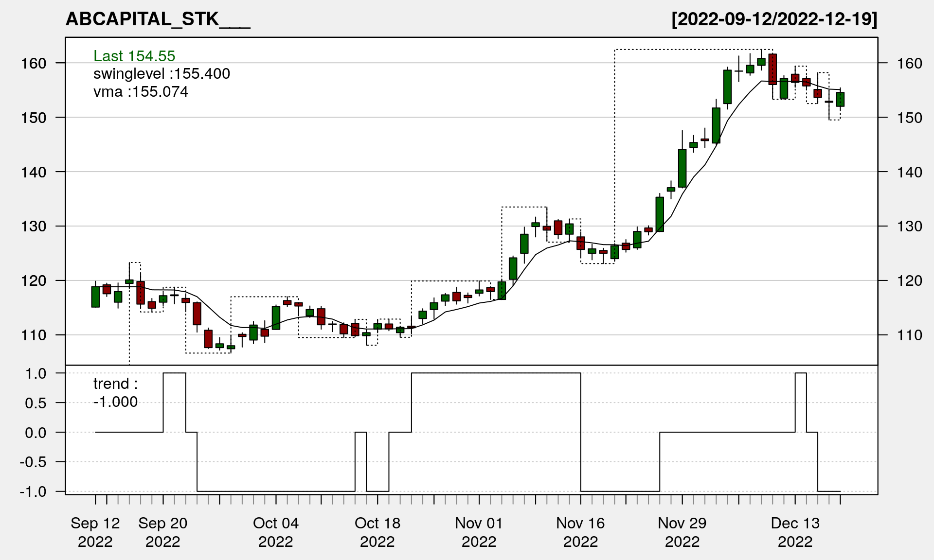934x560 pixels.
Task: Click the last green candlestick on the chart
Action: 840,99
